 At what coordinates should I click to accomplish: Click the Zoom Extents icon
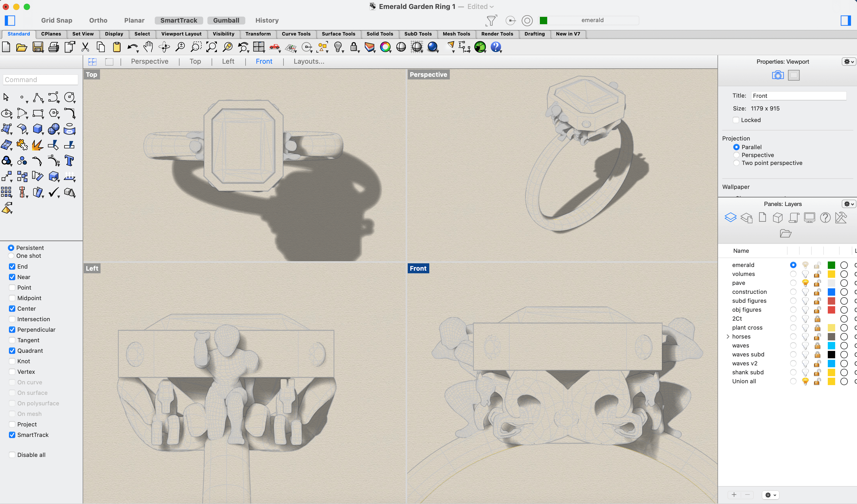pyautogui.click(x=212, y=47)
